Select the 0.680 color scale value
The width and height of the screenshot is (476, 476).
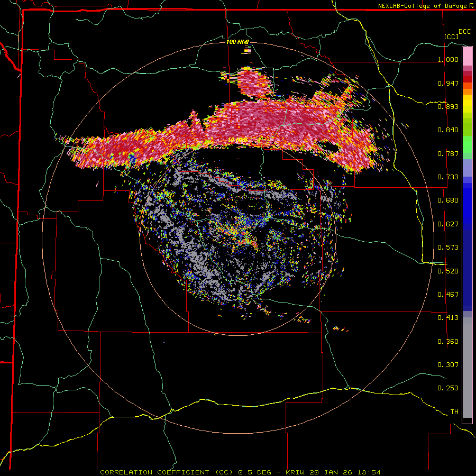point(448,200)
